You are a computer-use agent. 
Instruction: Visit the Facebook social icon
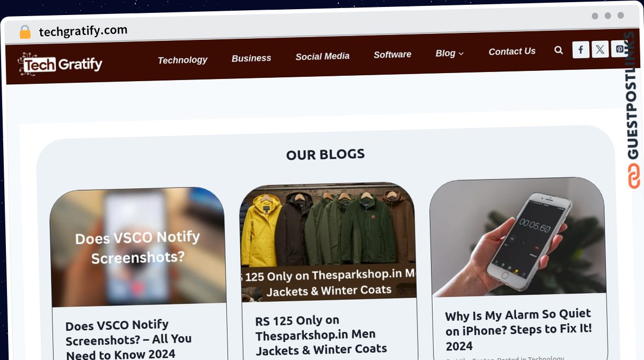point(581,50)
